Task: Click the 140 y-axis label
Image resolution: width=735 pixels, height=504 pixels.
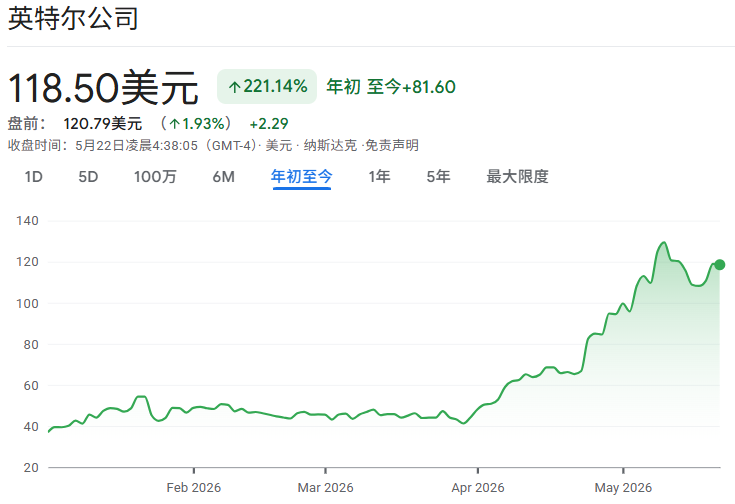Action: (x=28, y=220)
